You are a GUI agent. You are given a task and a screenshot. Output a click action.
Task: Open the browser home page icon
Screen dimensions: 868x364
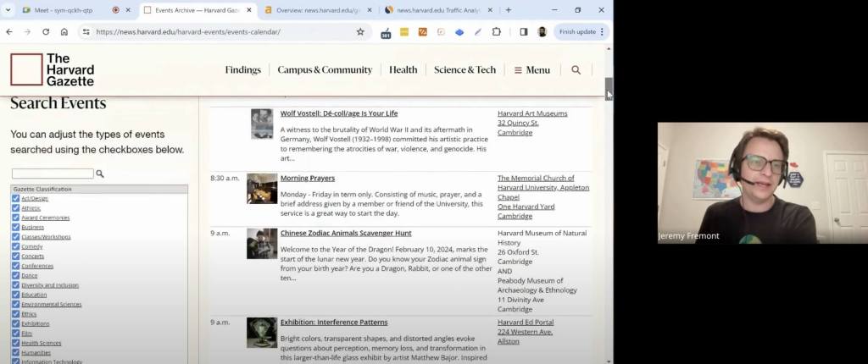[64, 32]
